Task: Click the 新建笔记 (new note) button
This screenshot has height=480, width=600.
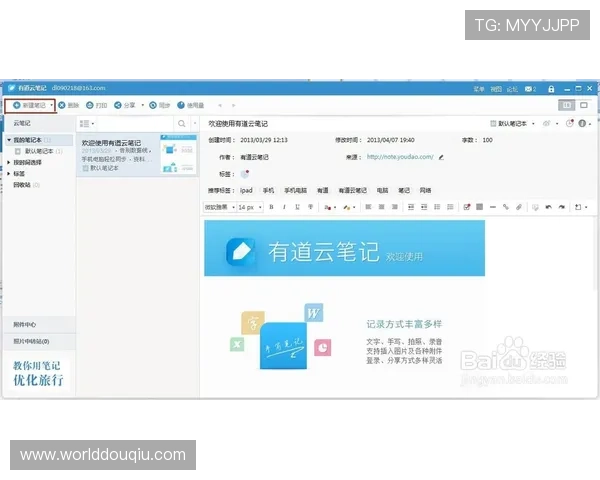Action: (x=29, y=105)
